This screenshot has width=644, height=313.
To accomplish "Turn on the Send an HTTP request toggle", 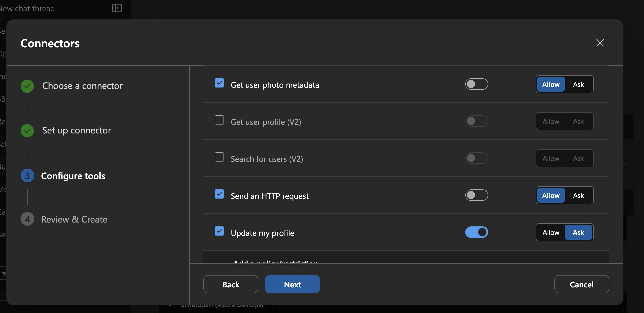I will (x=476, y=195).
